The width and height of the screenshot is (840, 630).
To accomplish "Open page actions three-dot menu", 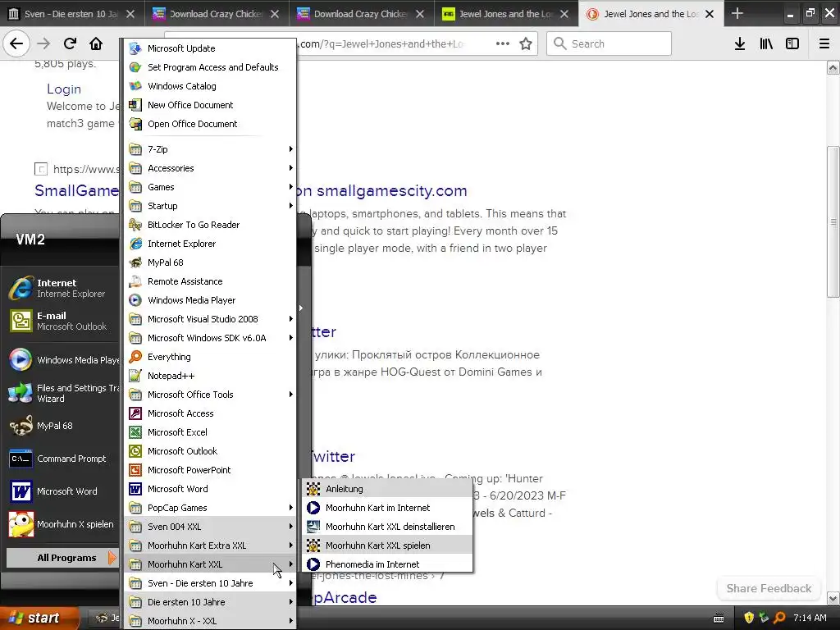I will coord(503,43).
